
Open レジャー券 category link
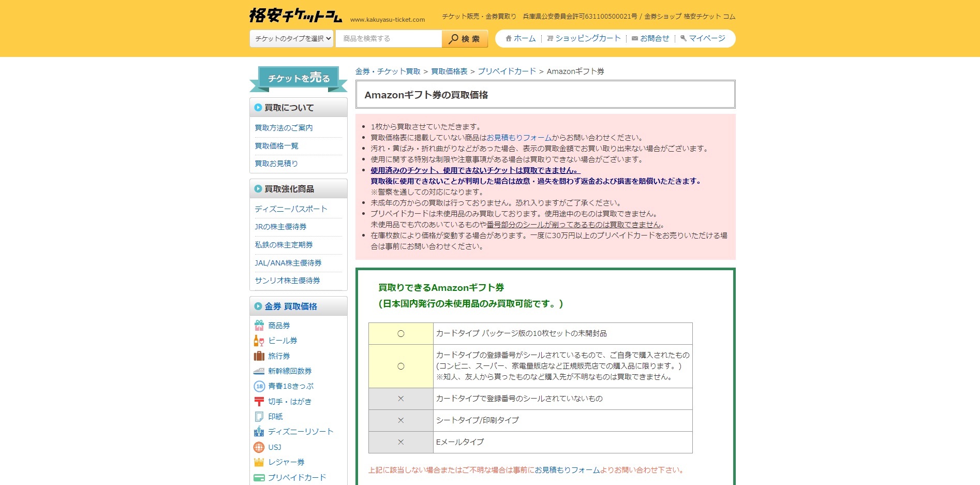[x=286, y=462]
